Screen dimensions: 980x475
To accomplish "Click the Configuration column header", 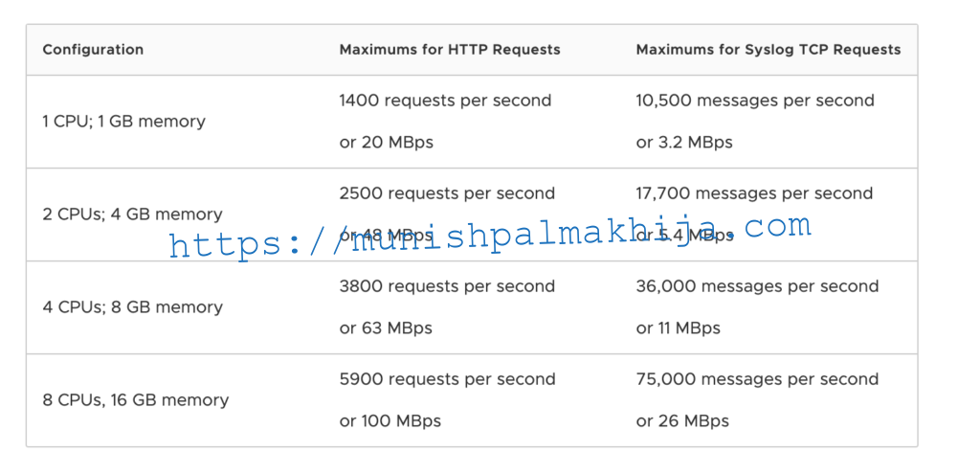I will [x=93, y=50].
